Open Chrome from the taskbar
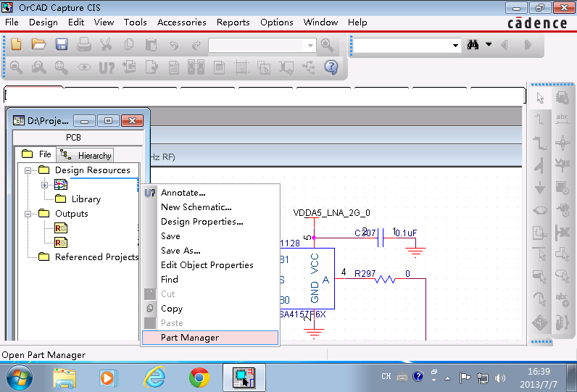This screenshot has height=392, width=577. point(199,378)
